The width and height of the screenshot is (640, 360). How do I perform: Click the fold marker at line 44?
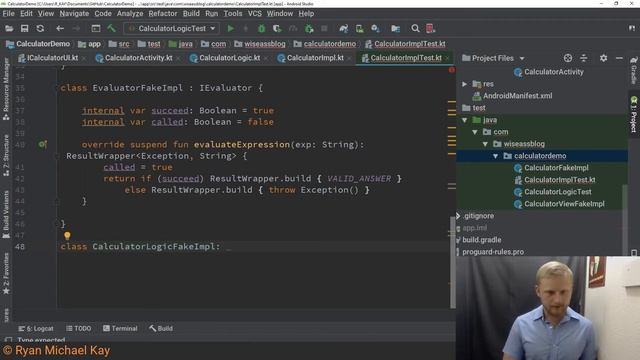coord(57,201)
